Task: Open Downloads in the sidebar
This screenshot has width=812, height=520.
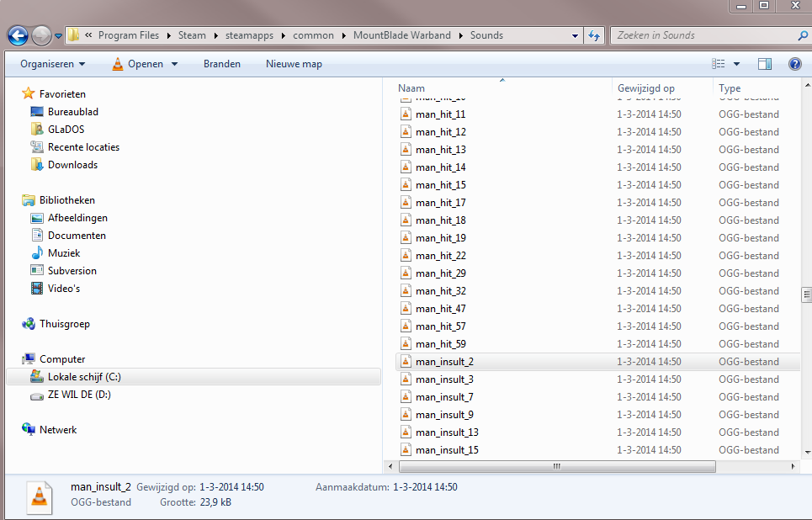Action: click(72, 164)
